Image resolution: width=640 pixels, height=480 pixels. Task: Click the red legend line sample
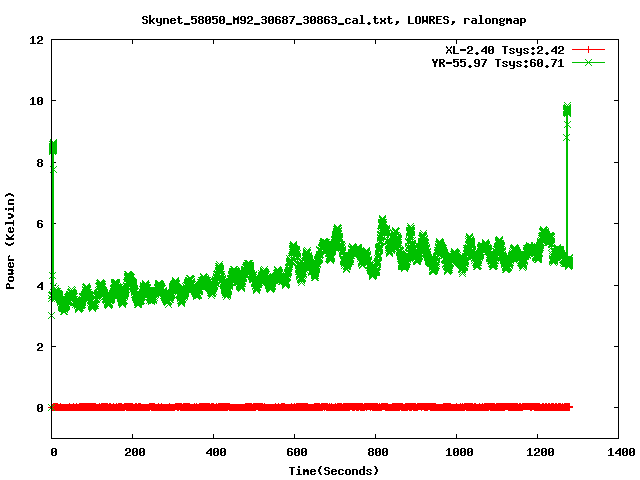588,50
